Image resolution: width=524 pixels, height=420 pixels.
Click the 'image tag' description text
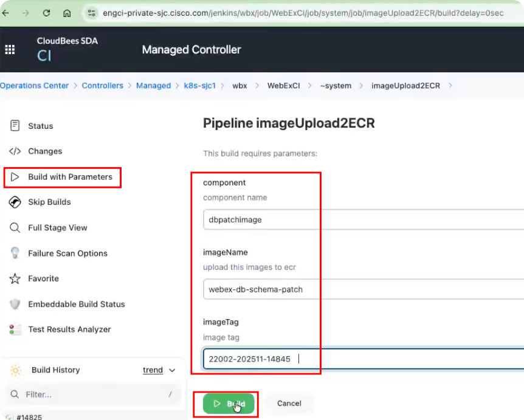221,337
